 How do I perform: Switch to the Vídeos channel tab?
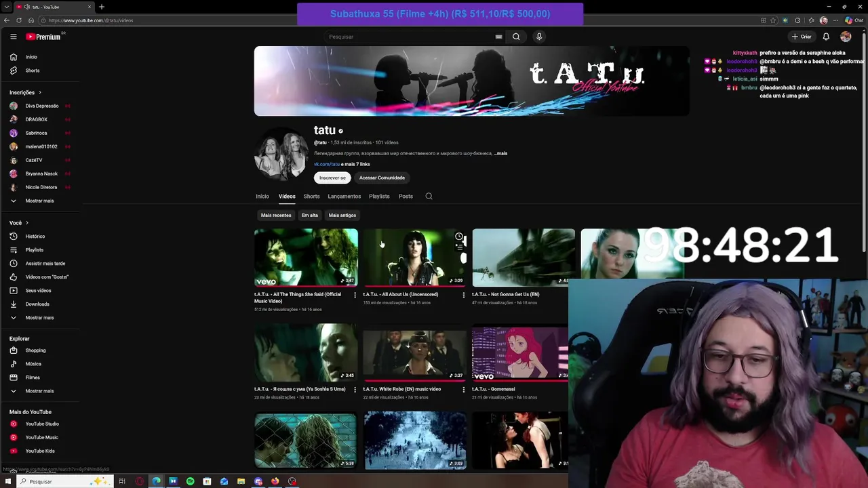coord(287,197)
